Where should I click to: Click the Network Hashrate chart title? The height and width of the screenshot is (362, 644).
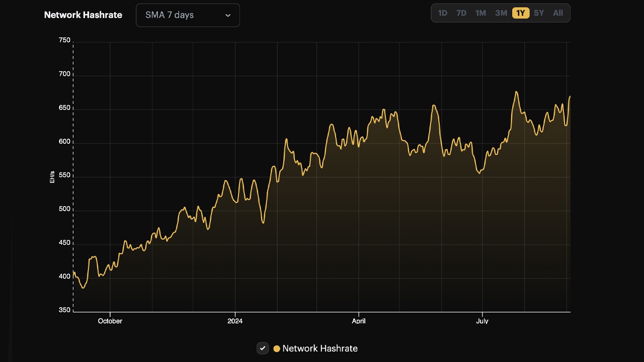83,15
